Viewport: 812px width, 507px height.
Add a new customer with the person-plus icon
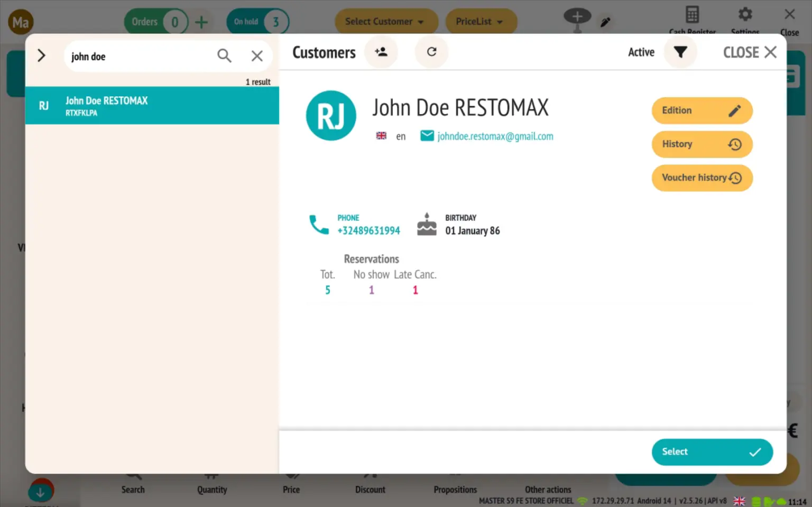click(381, 52)
